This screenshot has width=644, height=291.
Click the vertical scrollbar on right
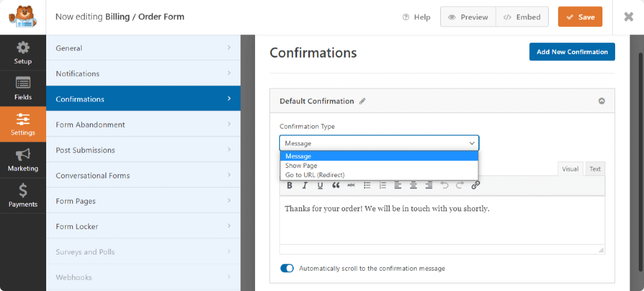click(641, 162)
